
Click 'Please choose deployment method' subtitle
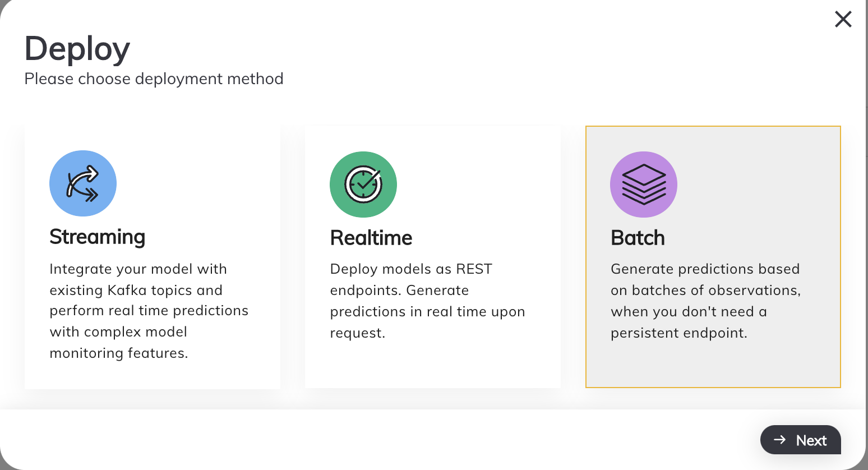[x=154, y=79]
